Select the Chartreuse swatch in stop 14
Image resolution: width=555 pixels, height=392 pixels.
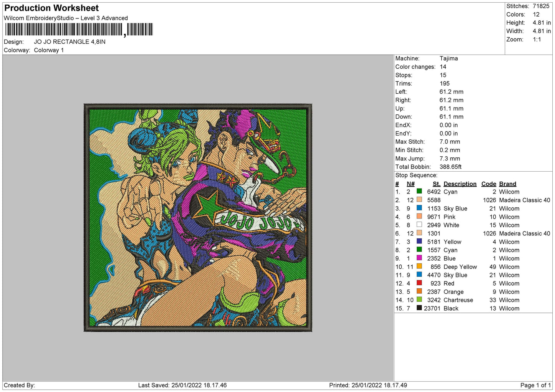[419, 300]
